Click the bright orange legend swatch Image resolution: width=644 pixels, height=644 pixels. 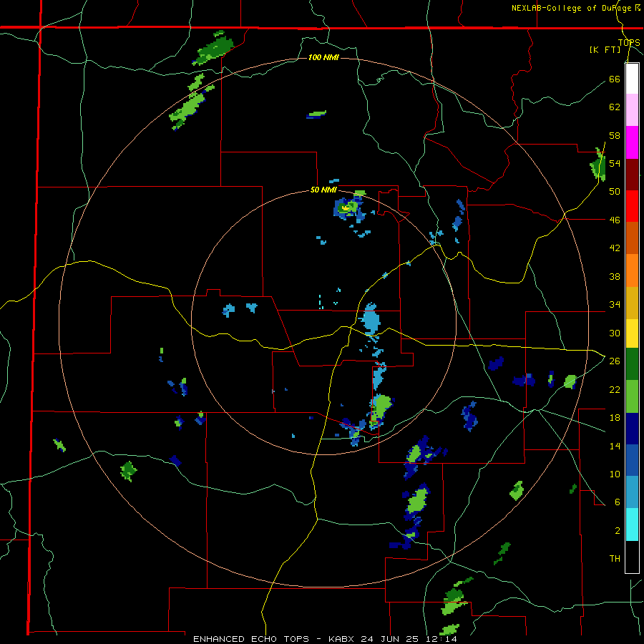click(x=632, y=270)
